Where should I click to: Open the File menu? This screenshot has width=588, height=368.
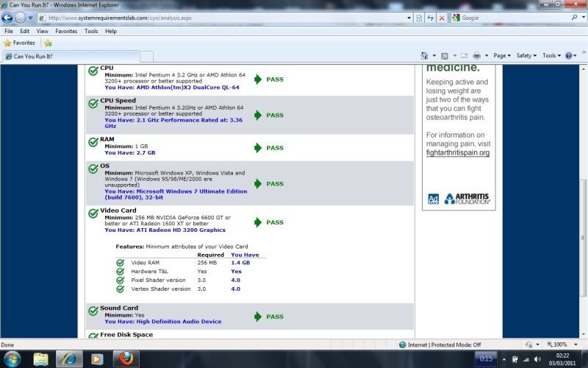[x=9, y=31]
